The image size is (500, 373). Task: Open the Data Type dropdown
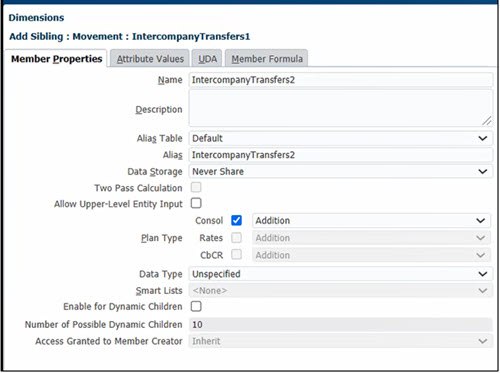pyautogui.click(x=341, y=274)
